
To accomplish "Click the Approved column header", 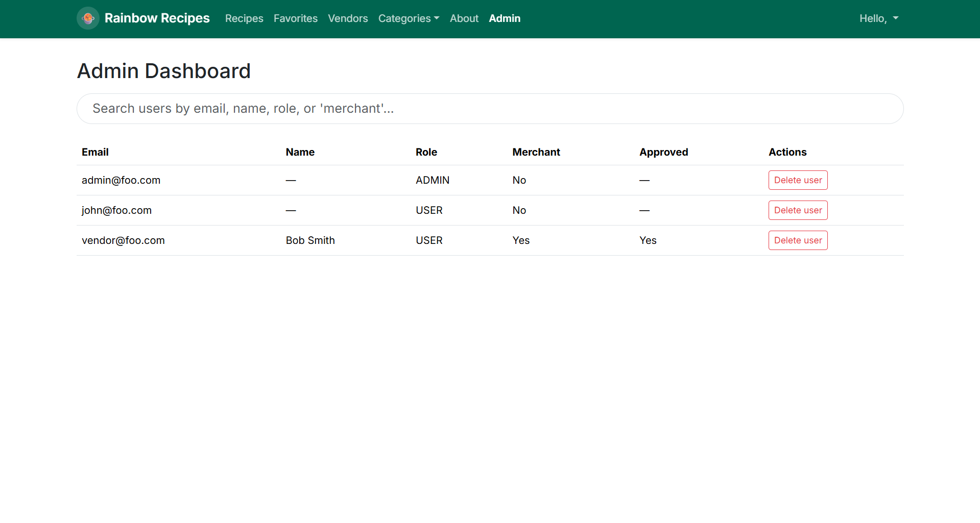I will tap(663, 152).
